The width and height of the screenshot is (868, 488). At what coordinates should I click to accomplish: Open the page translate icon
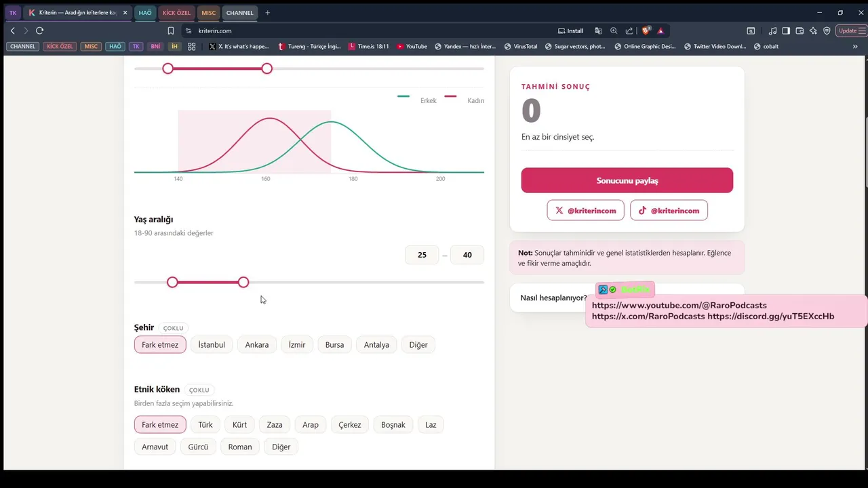[x=598, y=30]
